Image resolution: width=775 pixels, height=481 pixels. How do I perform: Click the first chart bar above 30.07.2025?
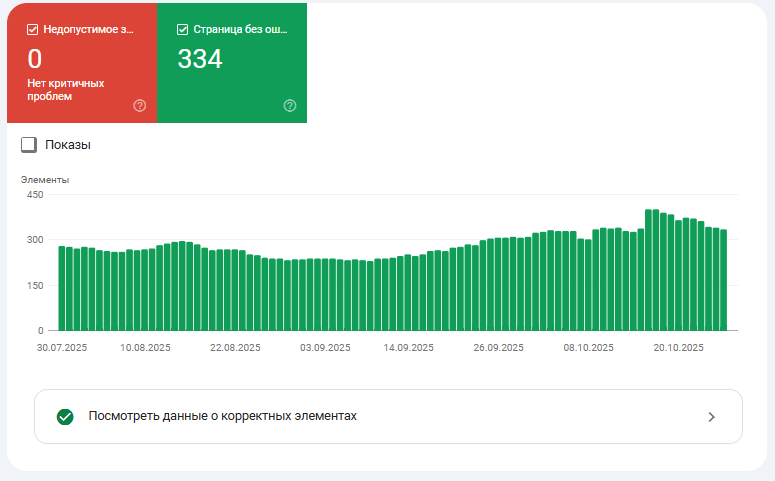coord(62,288)
